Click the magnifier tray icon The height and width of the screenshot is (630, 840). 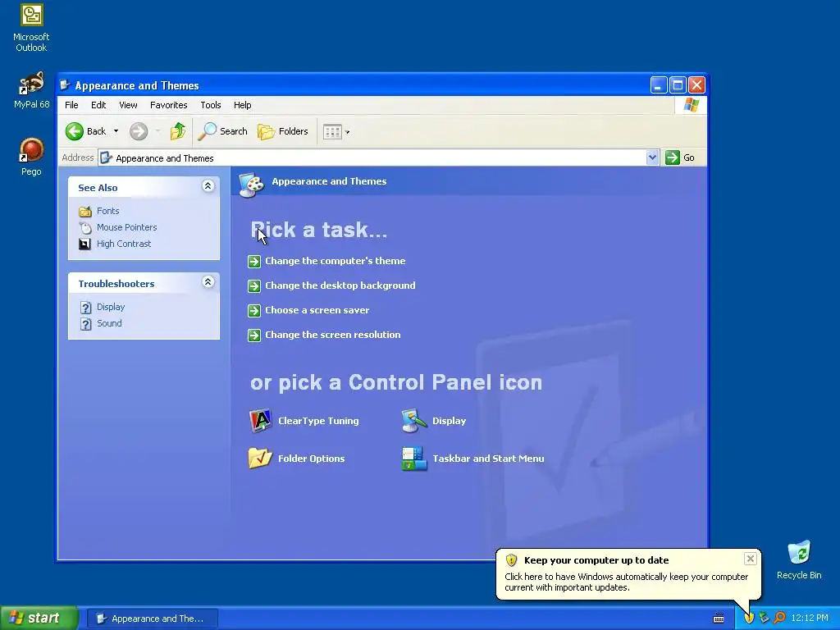(x=779, y=619)
